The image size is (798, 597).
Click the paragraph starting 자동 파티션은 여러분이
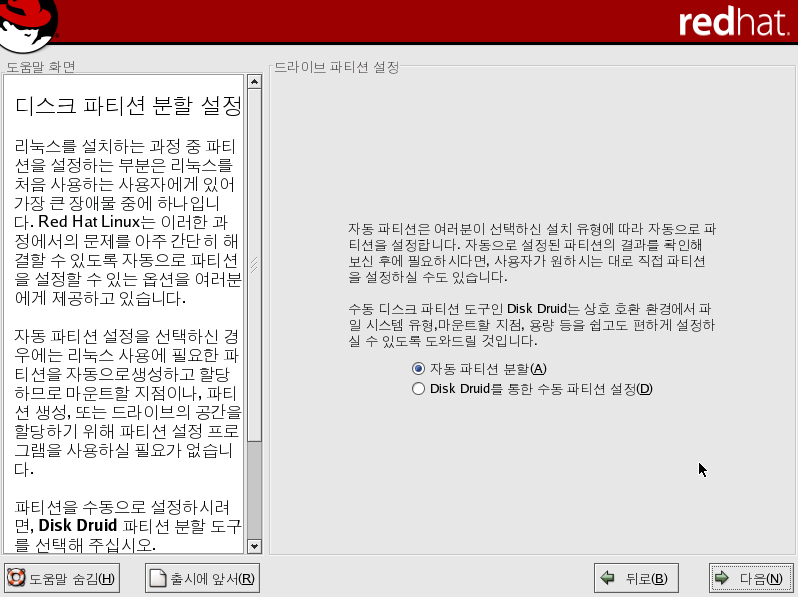pos(532,253)
